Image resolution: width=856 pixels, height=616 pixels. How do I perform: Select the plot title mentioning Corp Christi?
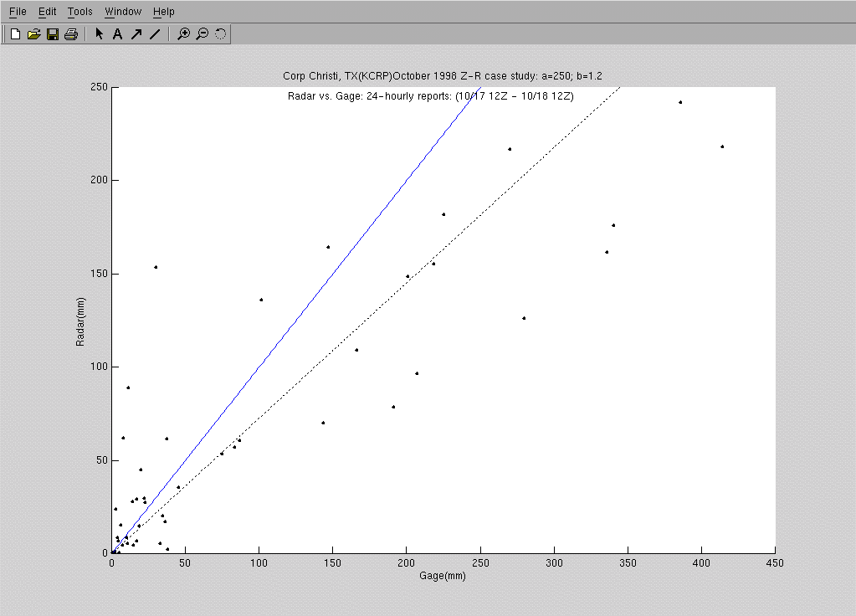coord(442,76)
